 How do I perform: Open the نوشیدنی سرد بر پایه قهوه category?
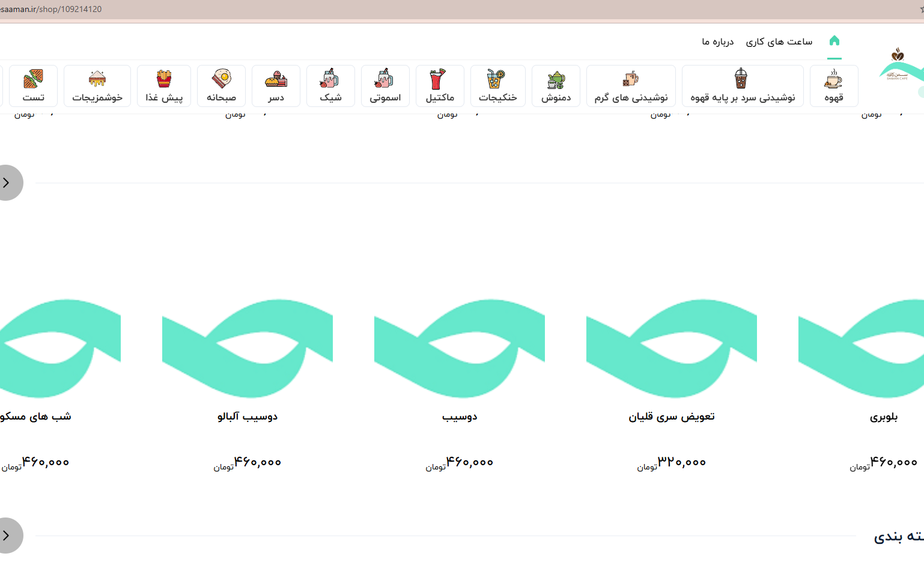(x=743, y=86)
